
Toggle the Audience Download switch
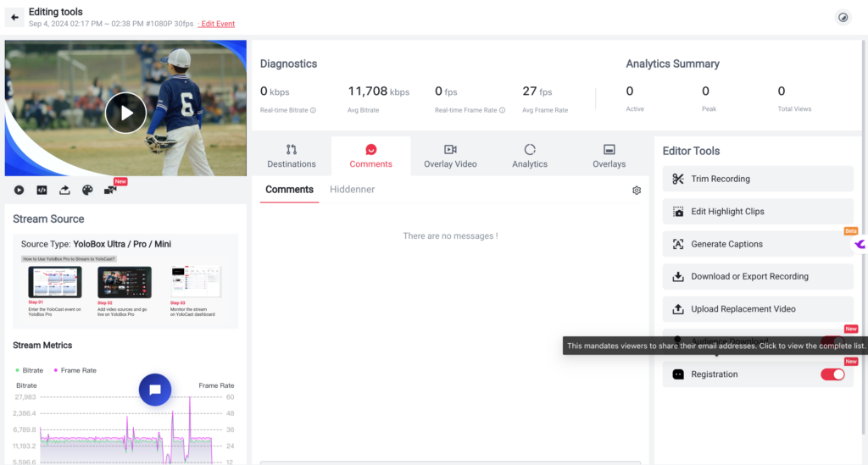[x=832, y=340]
